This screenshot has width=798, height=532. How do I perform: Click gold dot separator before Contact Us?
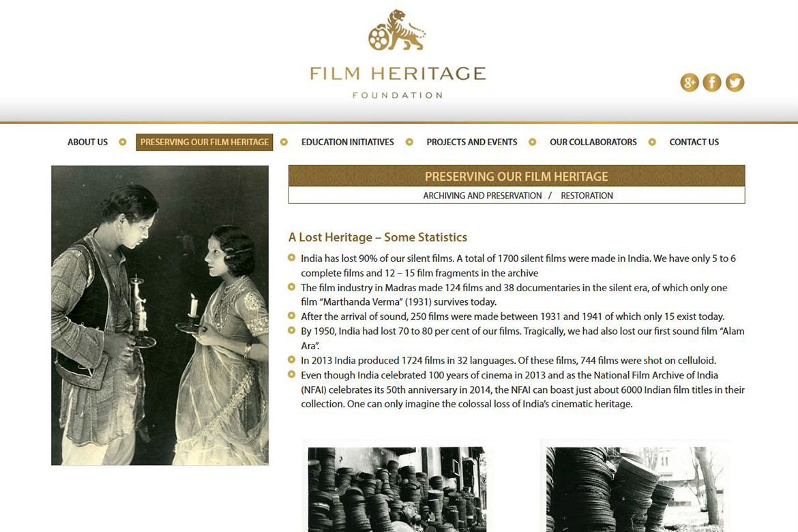click(x=652, y=142)
